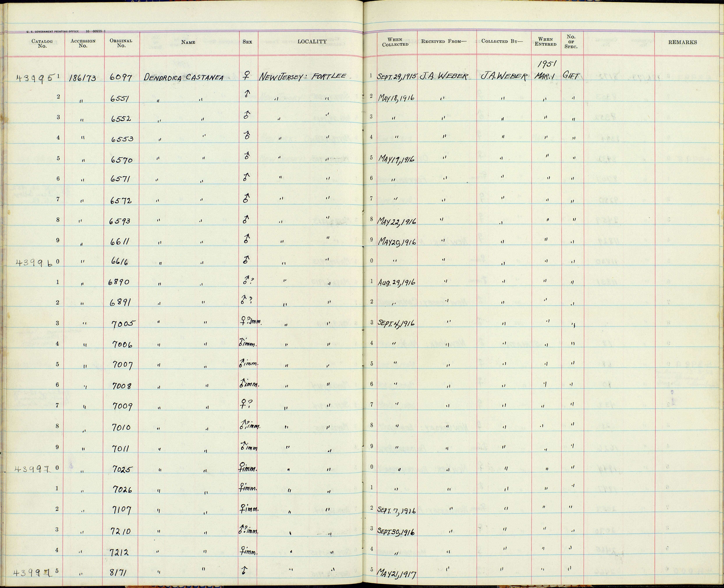Click the 'Catalog No.' column header
The image size is (724, 588).
click(x=42, y=43)
